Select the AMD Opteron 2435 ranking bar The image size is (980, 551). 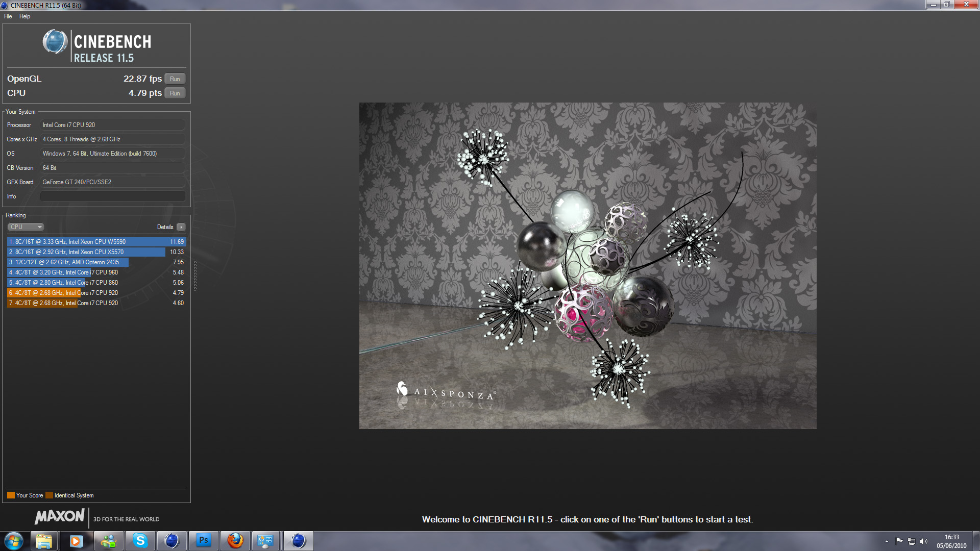pos(68,262)
